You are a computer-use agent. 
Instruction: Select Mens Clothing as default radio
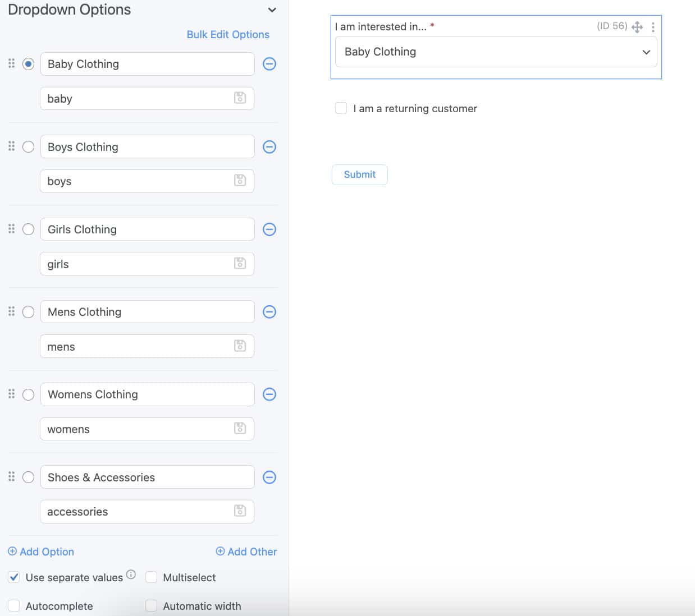(29, 312)
